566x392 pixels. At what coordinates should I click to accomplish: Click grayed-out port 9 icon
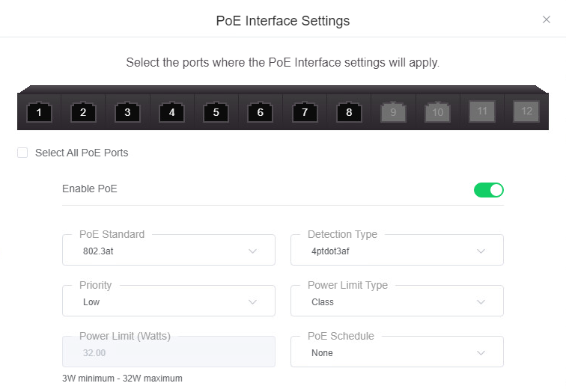(x=393, y=112)
